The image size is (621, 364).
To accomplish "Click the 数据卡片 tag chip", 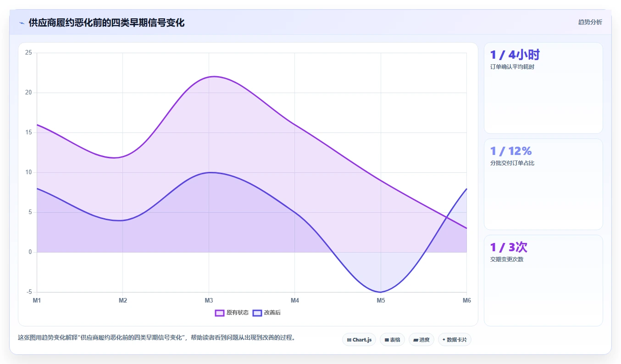I will click(455, 340).
